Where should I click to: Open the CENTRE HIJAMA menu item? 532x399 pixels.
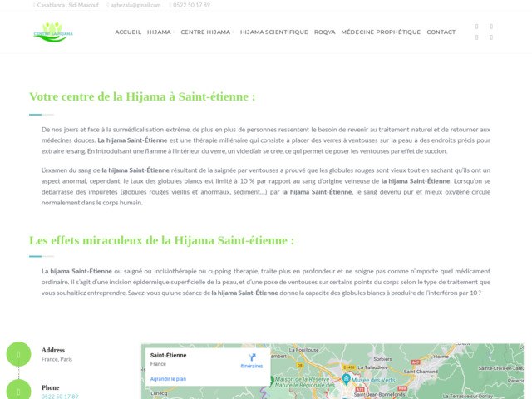click(205, 32)
